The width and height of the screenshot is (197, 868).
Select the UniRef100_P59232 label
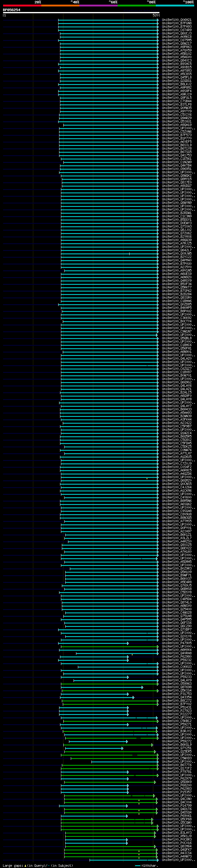tap(177, 660)
